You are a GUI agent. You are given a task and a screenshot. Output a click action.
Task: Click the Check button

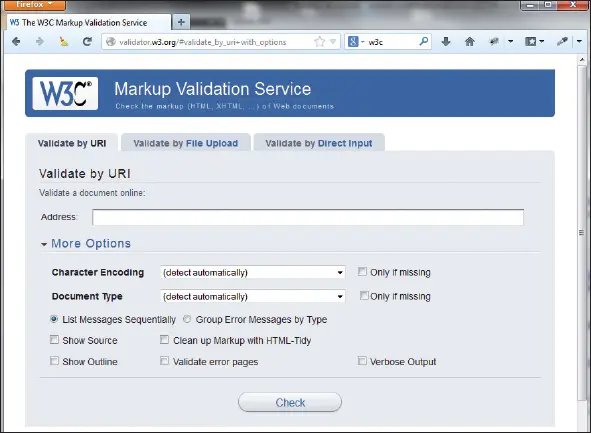tap(290, 402)
